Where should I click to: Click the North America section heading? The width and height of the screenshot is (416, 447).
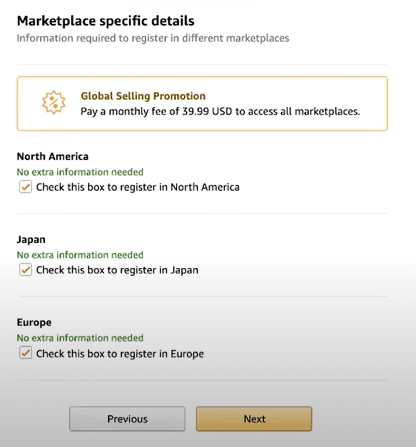click(x=53, y=156)
